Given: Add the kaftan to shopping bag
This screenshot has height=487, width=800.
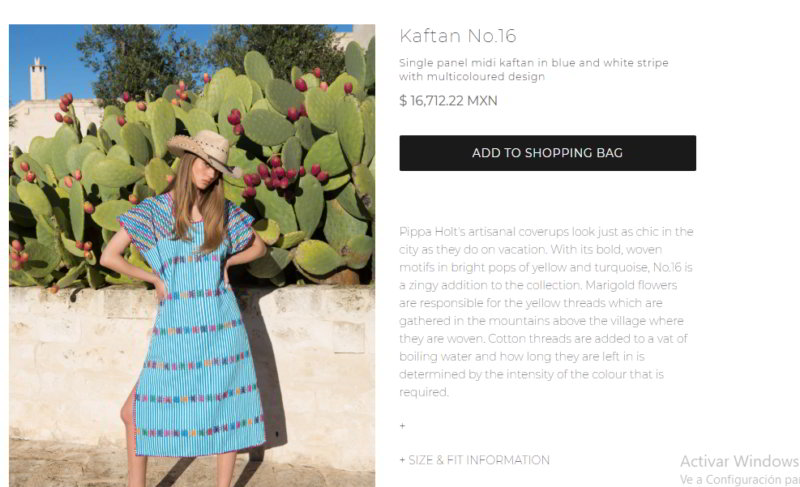Looking at the screenshot, I should [547, 153].
